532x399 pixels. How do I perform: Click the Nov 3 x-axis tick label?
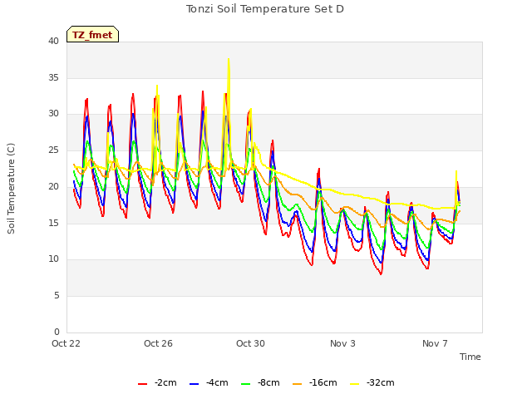342,343
